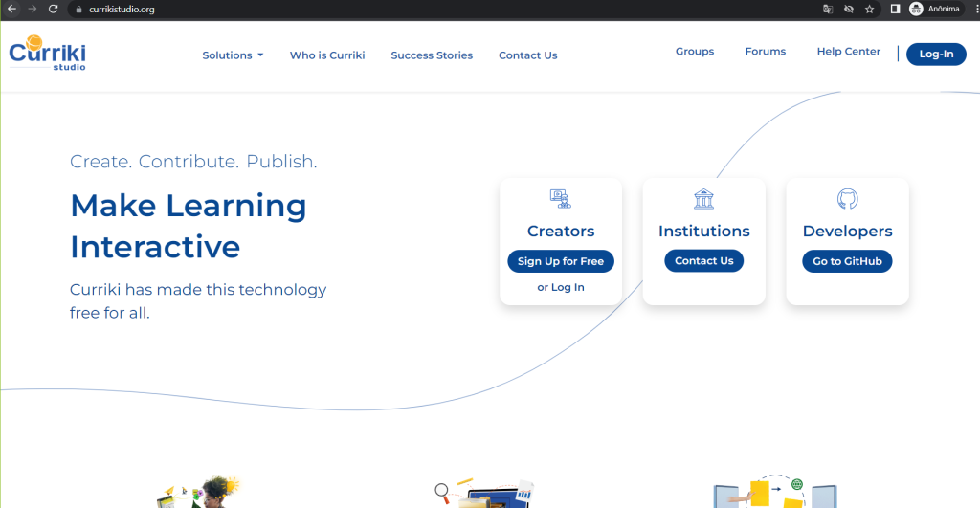Click the Creators card icon
The width and height of the screenshot is (980, 508).
[x=561, y=199]
